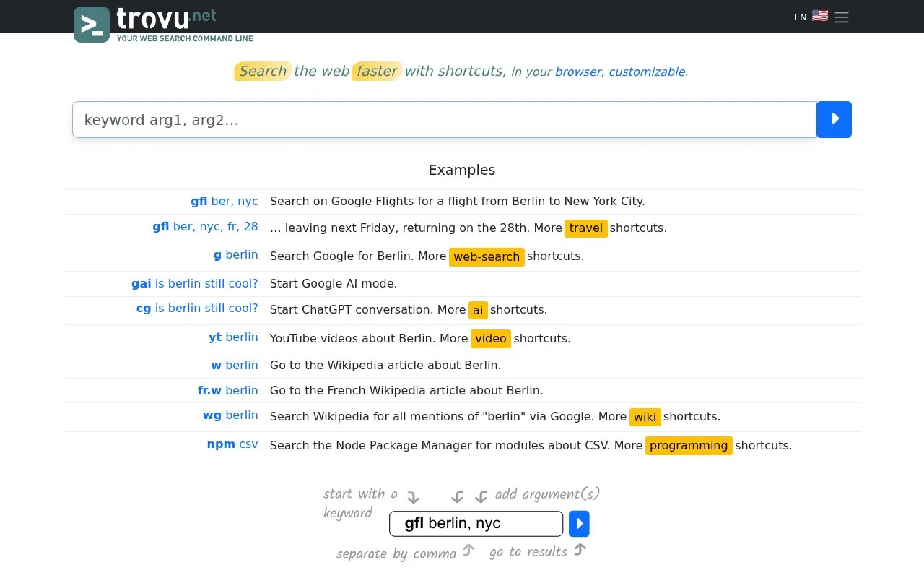Click the trovu terminal logo icon
Image resolution: width=924 pixels, height=578 pixels.
[92, 25]
